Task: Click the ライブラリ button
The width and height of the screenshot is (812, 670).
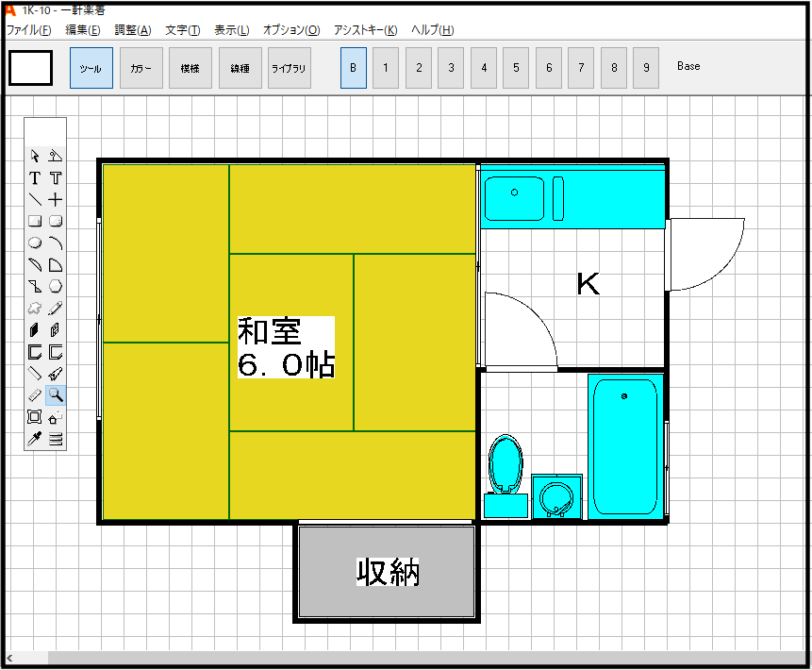Action: click(x=290, y=68)
